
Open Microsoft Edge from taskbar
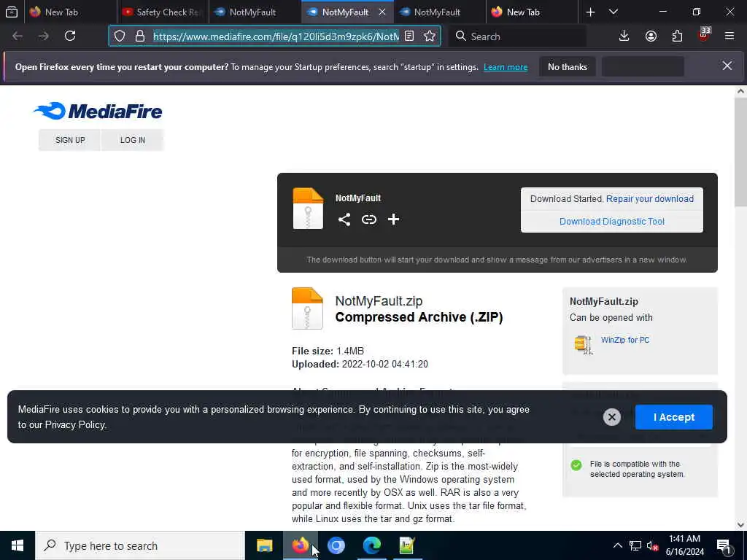pos(371,545)
